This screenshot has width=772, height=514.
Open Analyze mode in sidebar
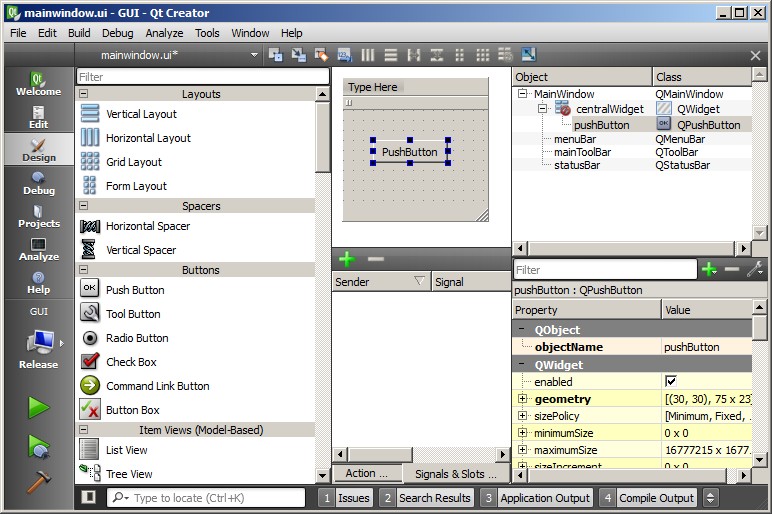point(38,249)
